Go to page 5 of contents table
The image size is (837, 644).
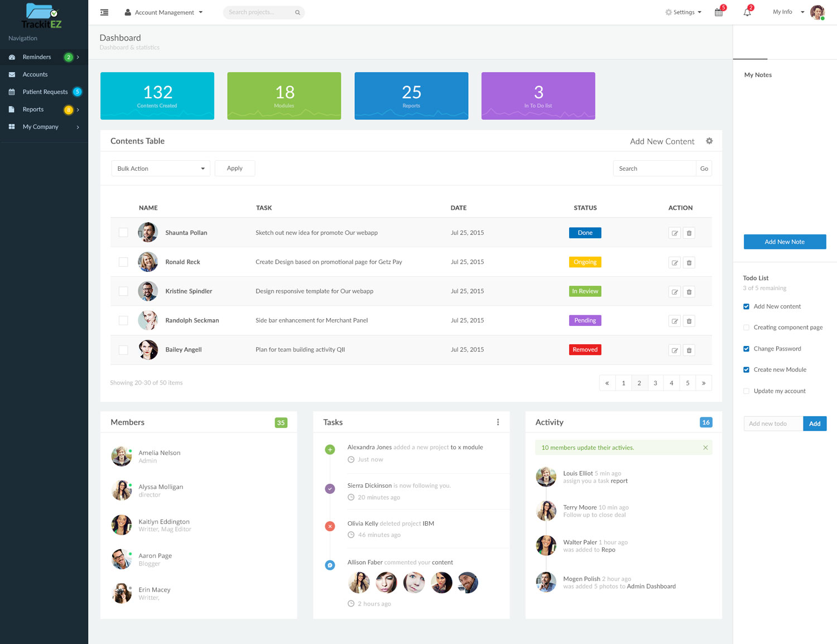coord(688,383)
